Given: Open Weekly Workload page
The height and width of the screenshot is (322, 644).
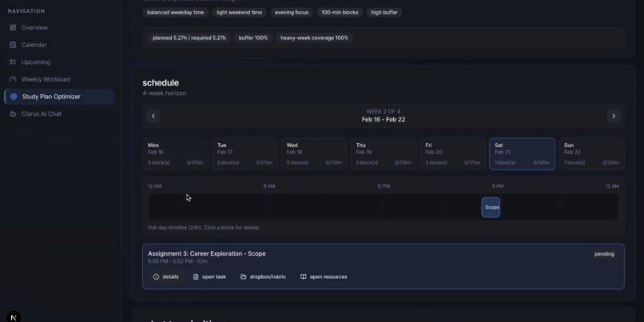Looking at the screenshot, I should tap(59, 79).
